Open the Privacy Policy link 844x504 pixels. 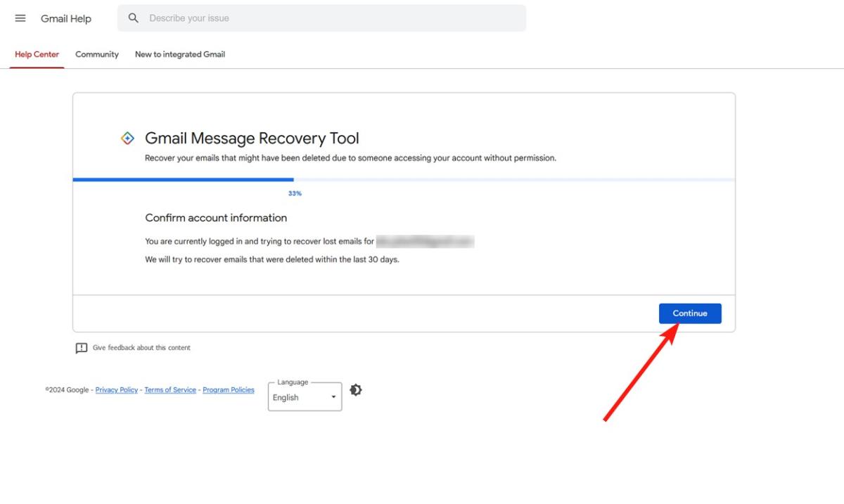pos(116,389)
